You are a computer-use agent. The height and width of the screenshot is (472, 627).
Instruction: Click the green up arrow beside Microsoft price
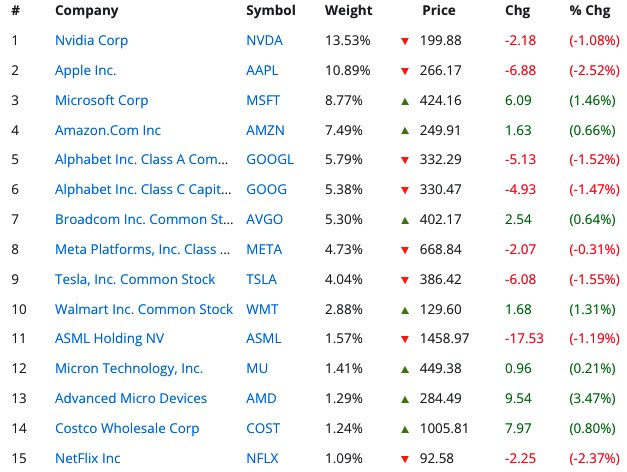coord(404,100)
